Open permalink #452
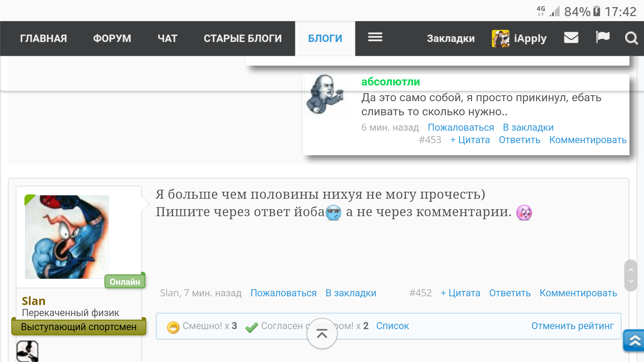 click(x=420, y=293)
